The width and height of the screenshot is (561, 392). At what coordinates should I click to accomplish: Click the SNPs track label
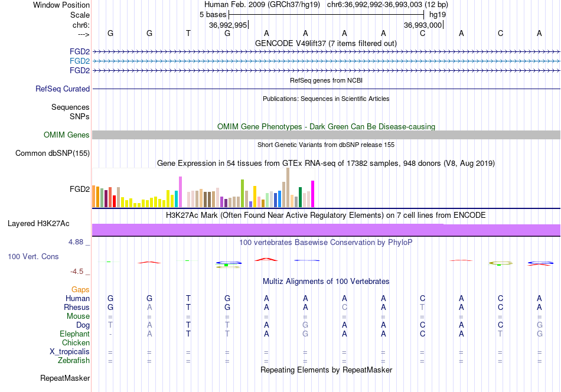point(80,116)
